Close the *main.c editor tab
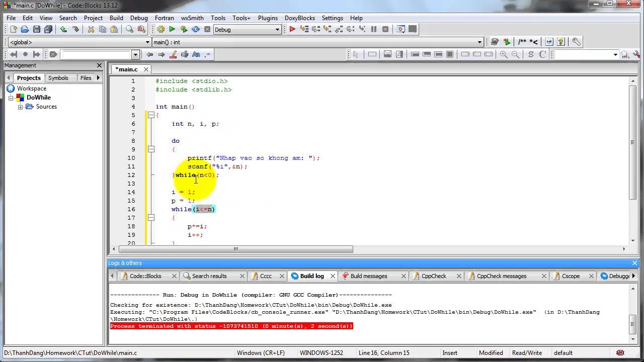The height and width of the screenshot is (362, 644). point(146,69)
